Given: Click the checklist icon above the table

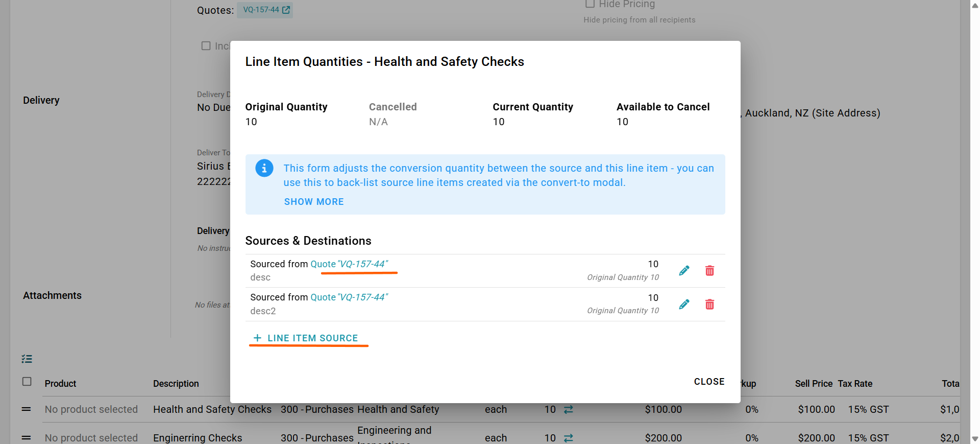Looking at the screenshot, I should (27, 359).
